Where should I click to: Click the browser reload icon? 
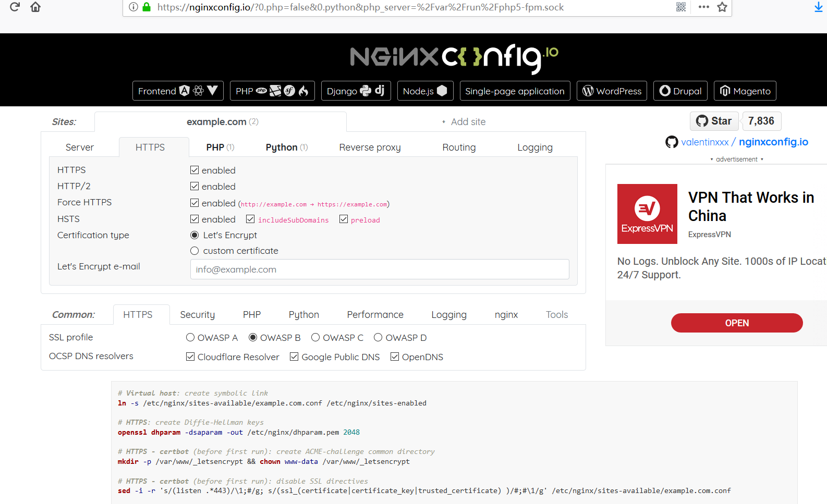pos(15,7)
